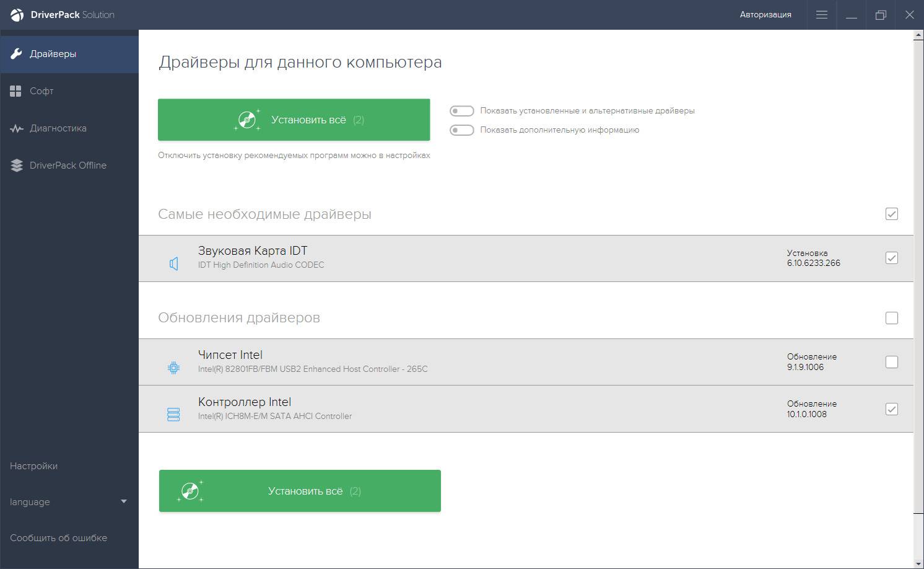
Task: Uncheck the Контроллер Intel checkbox
Action: coord(892,409)
